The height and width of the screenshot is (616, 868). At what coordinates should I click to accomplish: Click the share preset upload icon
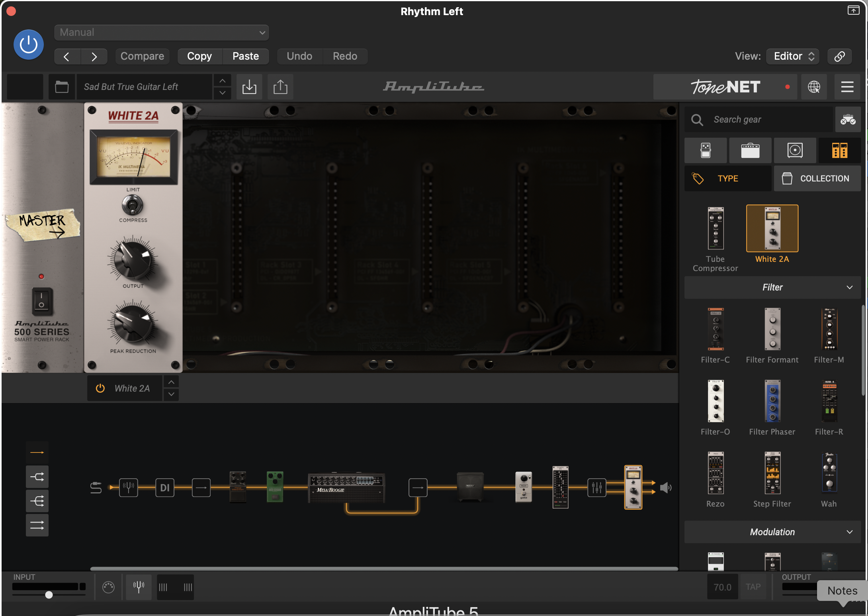coord(280,87)
